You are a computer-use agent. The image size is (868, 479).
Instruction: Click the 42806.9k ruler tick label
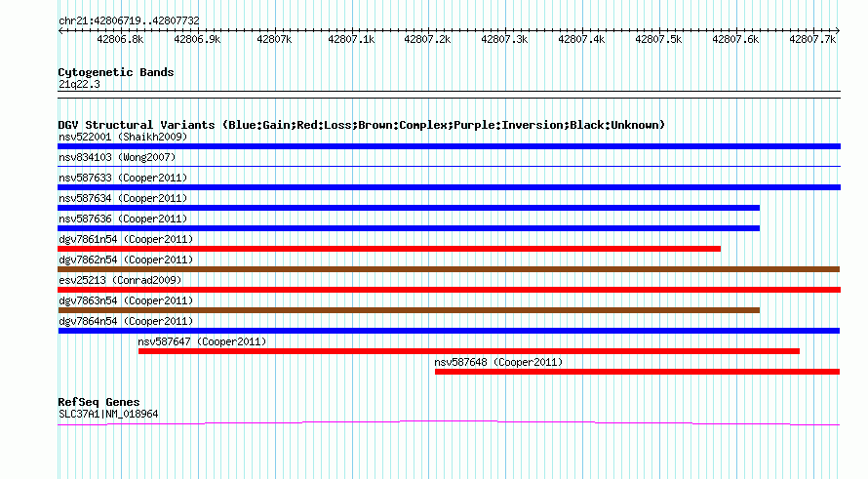[197, 39]
